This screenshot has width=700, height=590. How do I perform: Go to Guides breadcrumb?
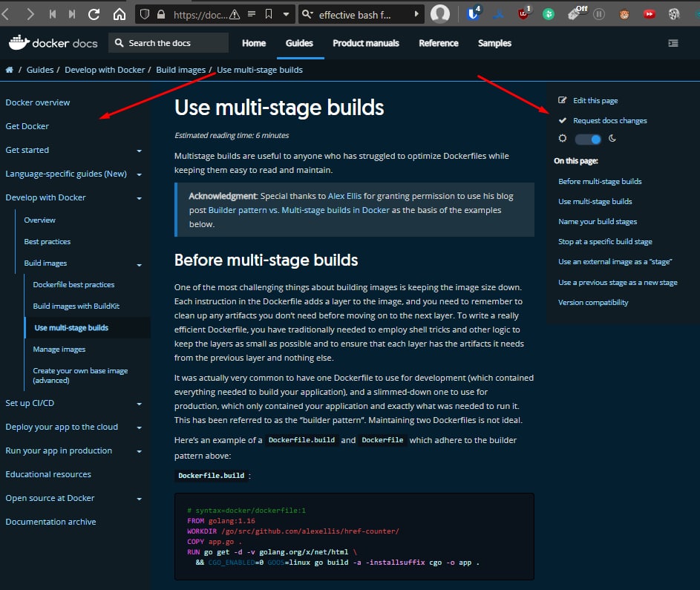(x=40, y=70)
